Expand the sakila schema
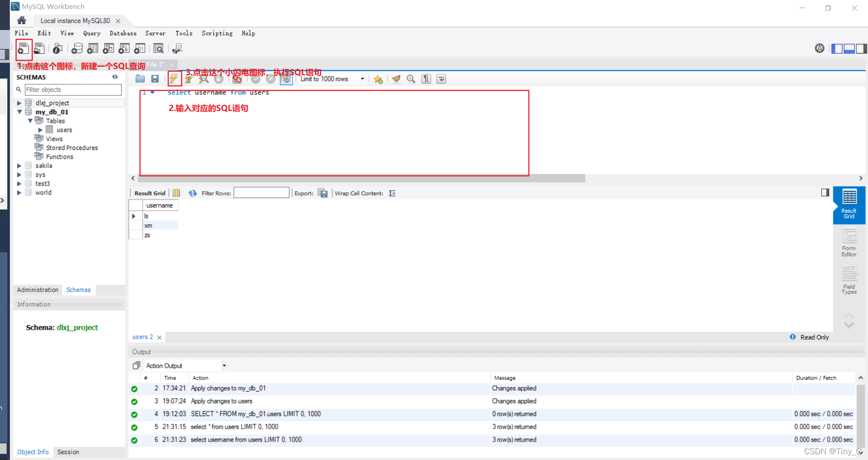Screen dimensions: 868x460 (x=19, y=166)
